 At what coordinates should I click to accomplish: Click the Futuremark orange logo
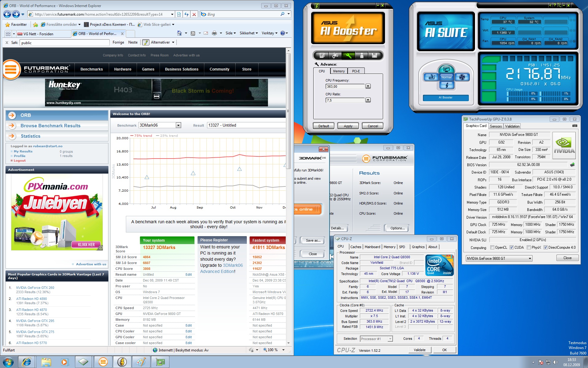click(x=11, y=69)
